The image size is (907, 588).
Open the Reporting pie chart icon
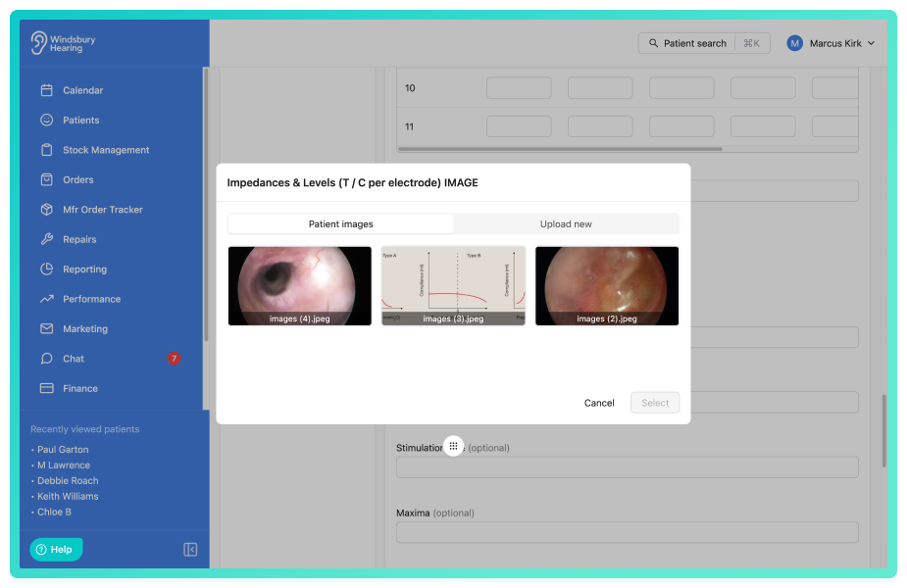[x=47, y=269]
